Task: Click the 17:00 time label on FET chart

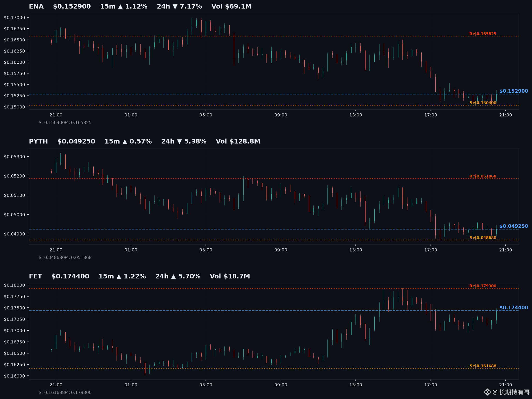Action: 431,385
